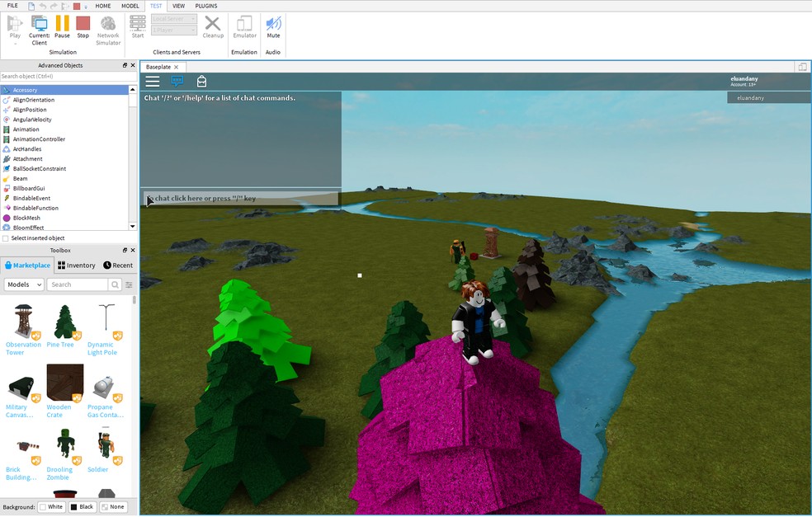This screenshot has width=812, height=517.
Task: Open Toolbox search filter options
Action: tap(129, 284)
